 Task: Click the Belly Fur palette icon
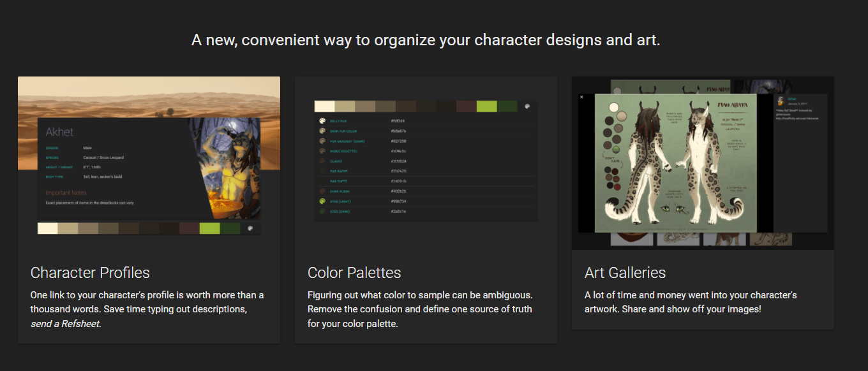click(x=322, y=121)
